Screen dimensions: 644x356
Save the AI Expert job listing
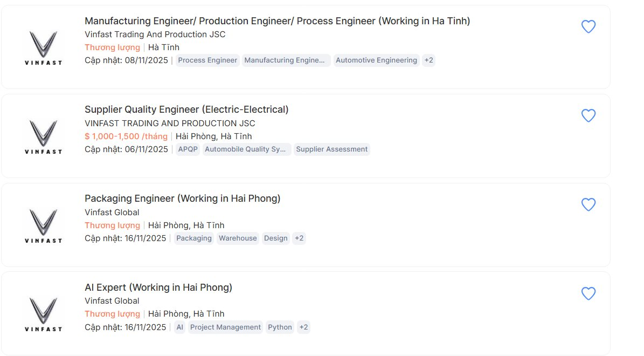tap(588, 293)
